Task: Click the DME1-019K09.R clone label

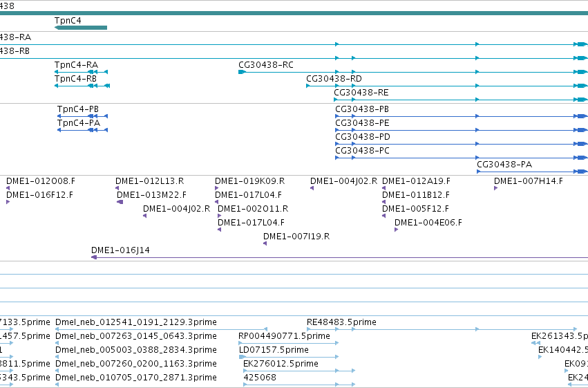Action: (249, 181)
